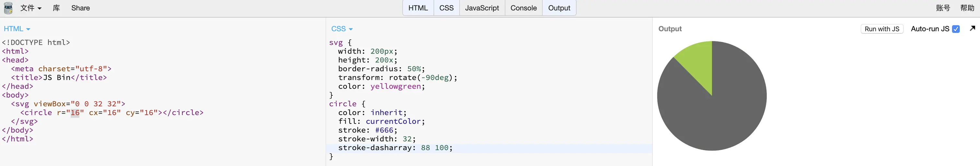Image resolution: width=980 pixels, height=166 pixels.
Task: Click the 'fill: currentColor' line
Action: [381, 122]
